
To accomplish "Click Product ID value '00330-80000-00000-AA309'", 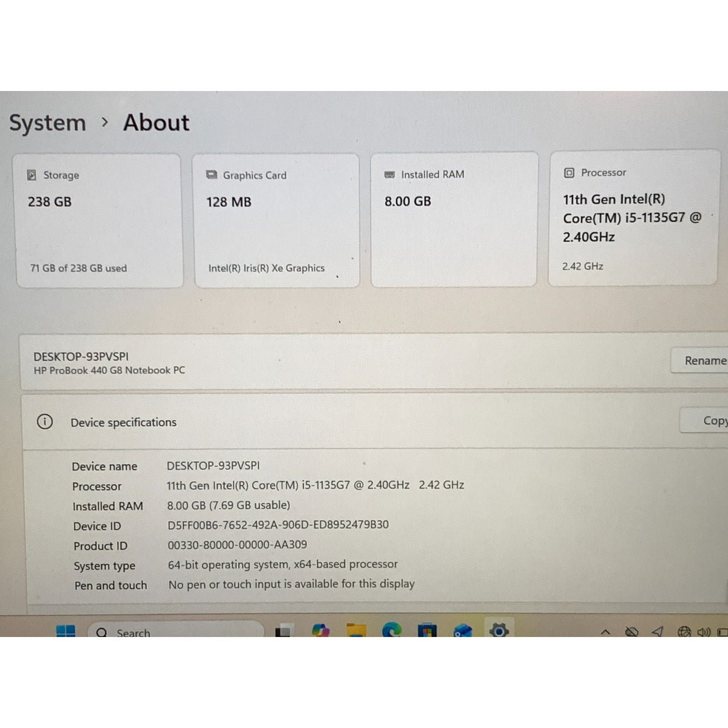I will (x=237, y=545).
